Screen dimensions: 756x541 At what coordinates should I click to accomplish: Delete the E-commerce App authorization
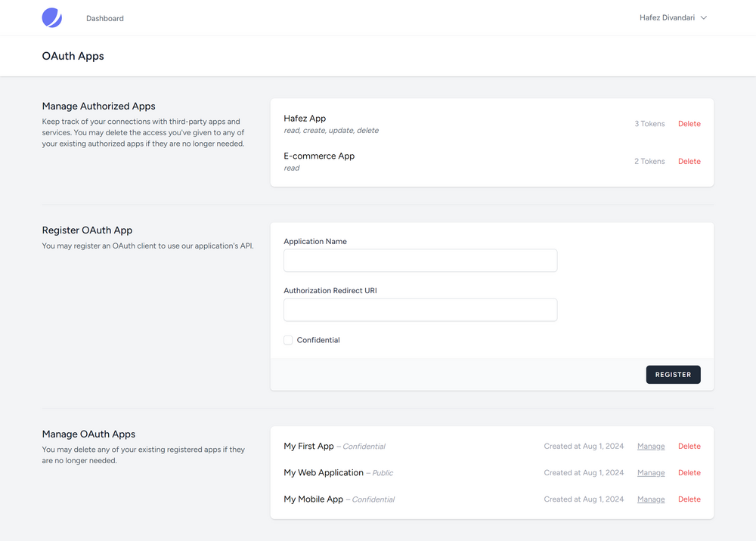[689, 162]
